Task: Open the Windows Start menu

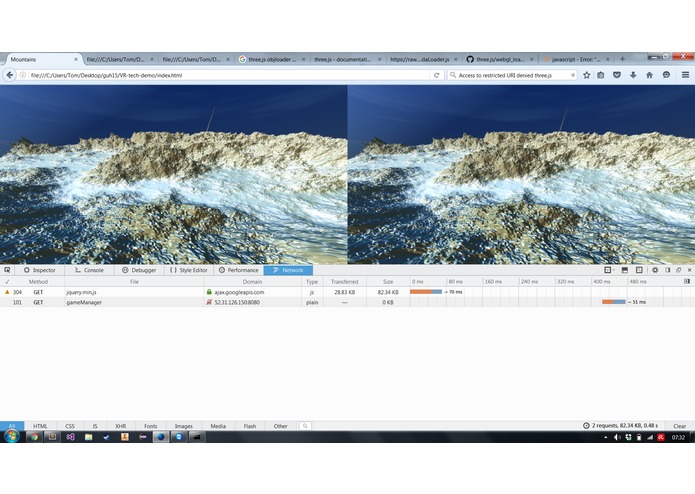Action: pyautogui.click(x=12, y=436)
